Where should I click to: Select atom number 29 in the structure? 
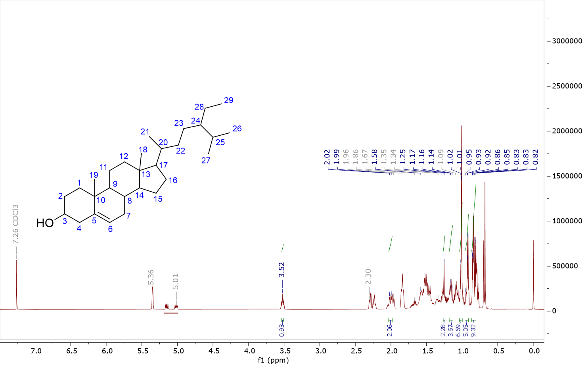point(229,100)
